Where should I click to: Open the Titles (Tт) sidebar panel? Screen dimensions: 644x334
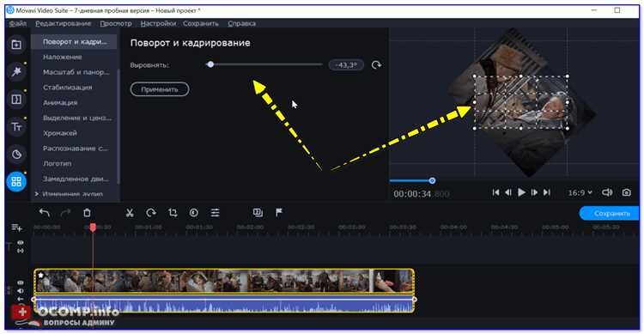click(16, 126)
